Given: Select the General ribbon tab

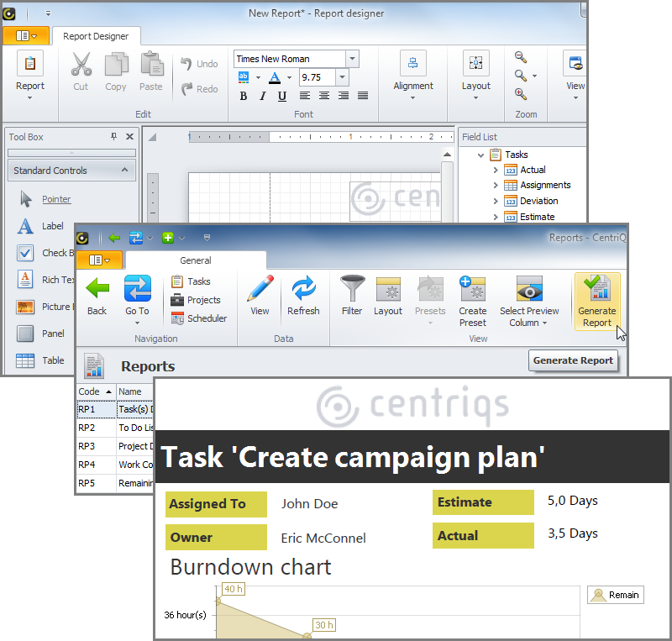Looking at the screenshot, I should pos(196,260).
